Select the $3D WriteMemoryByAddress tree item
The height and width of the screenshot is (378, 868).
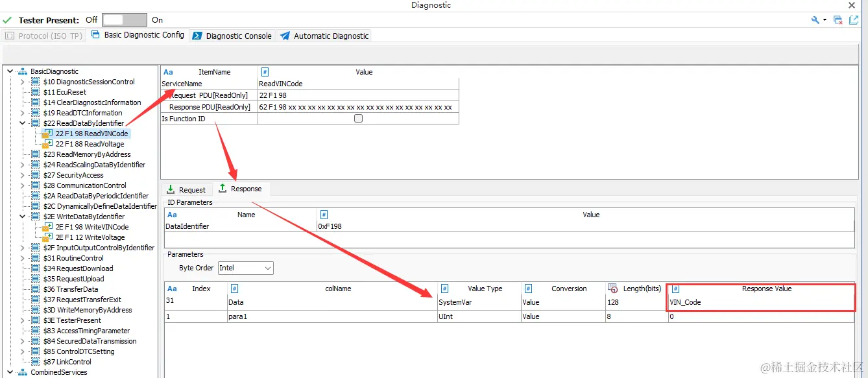point(88,310)
